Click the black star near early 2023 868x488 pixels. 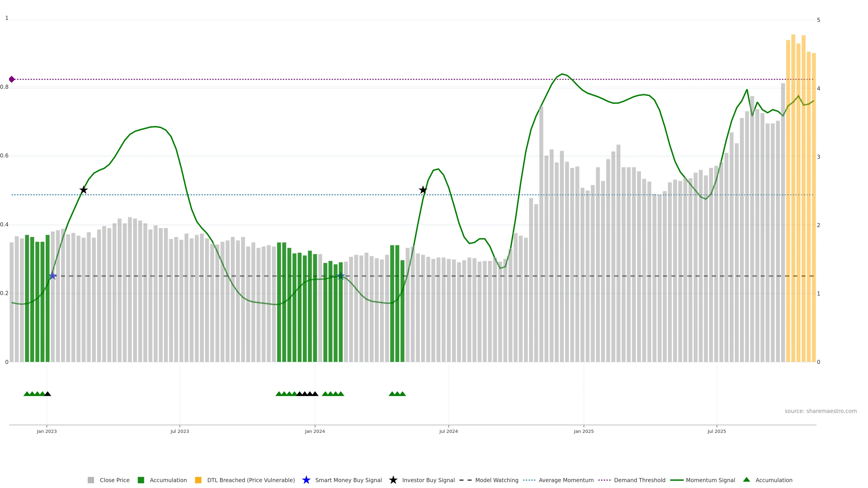tap(84, 190)
